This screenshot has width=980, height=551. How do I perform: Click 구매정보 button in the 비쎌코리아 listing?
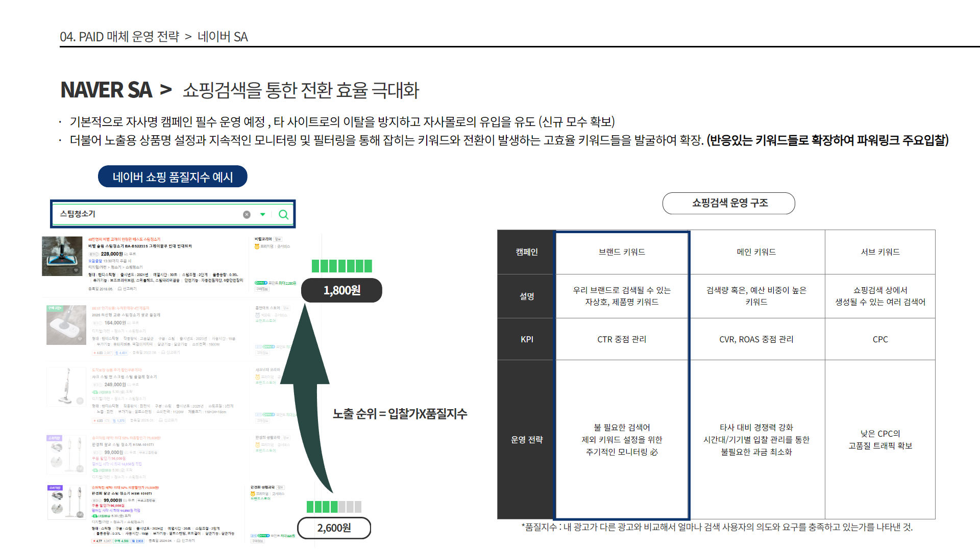tap(261, 289)
